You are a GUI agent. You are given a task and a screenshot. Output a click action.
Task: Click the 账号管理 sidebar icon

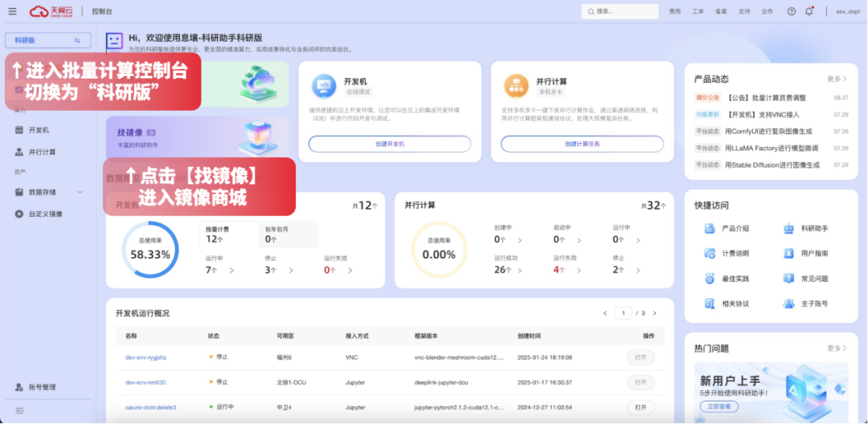[18, 387]
